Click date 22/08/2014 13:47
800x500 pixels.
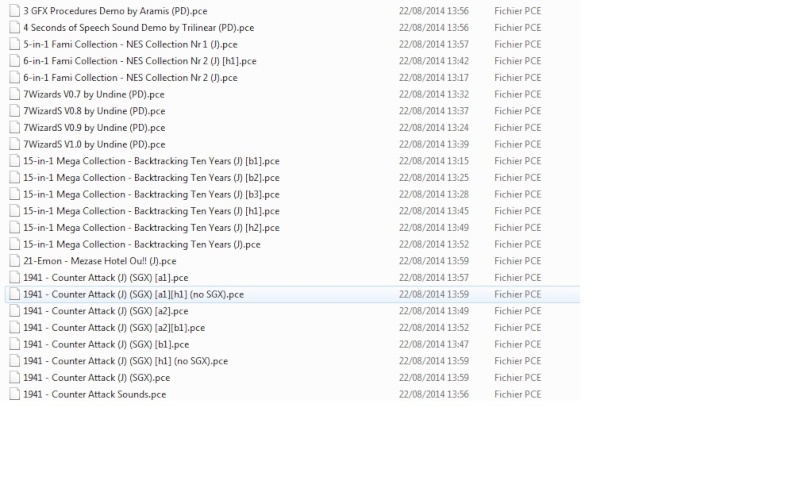[434, 344]
